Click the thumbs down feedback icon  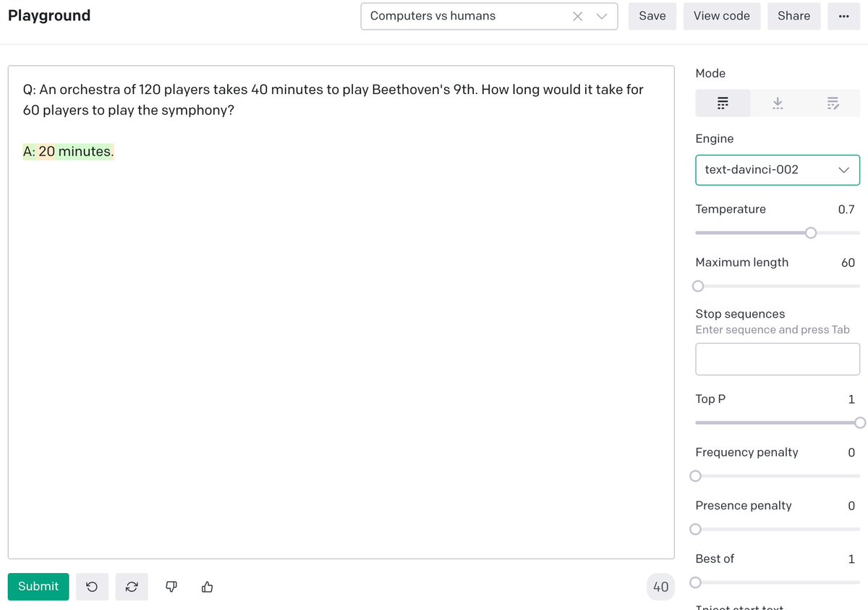click(171, 587)
